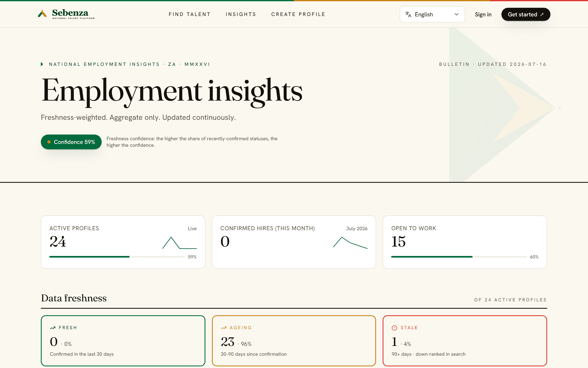Click the translate icon in language selector
This screenshot has width=588, height=368.
(408, 14)
